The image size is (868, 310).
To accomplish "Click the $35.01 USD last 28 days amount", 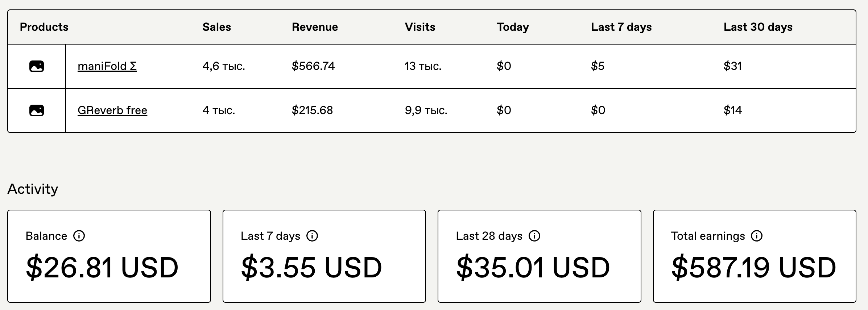I will pos(533,268).
